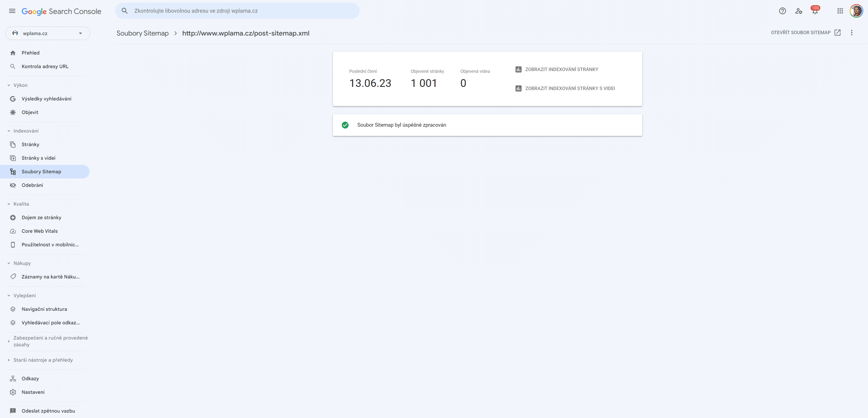Open Kontrola adresy URL
The height and width of the screenshot is (418, 868).
click(45, 66)
